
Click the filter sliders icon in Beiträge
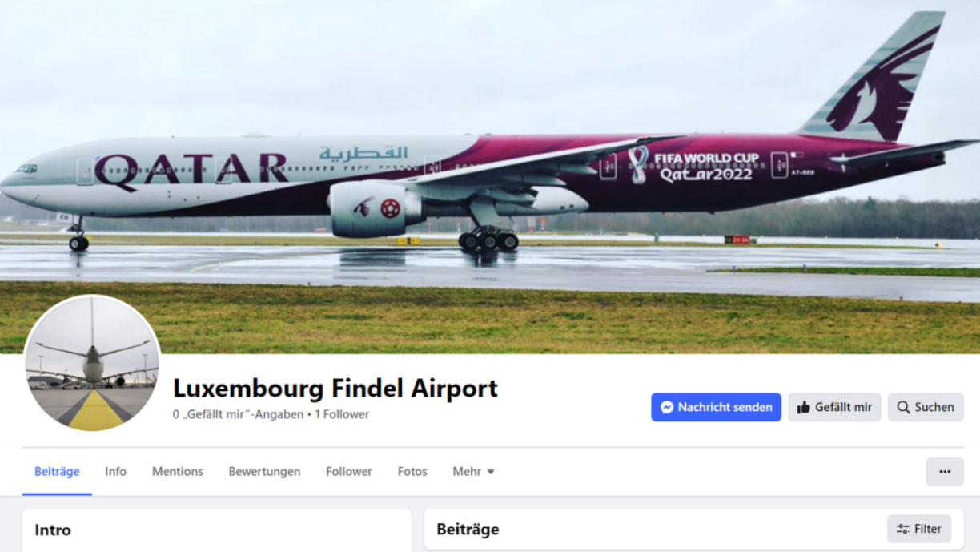[903, 529]
